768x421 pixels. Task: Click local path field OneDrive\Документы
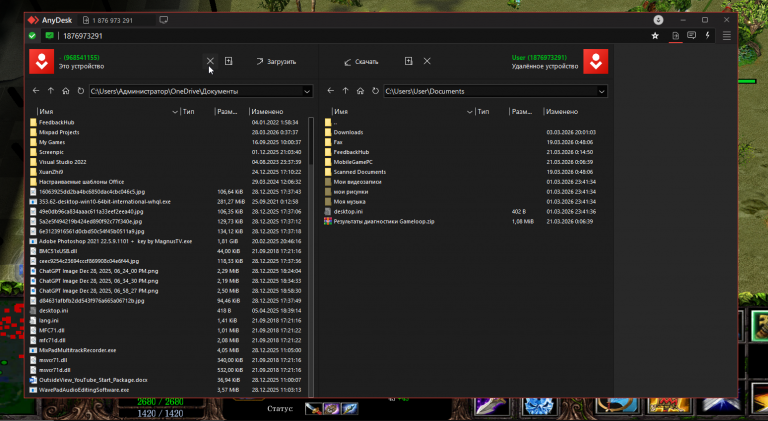coord(195,92)
